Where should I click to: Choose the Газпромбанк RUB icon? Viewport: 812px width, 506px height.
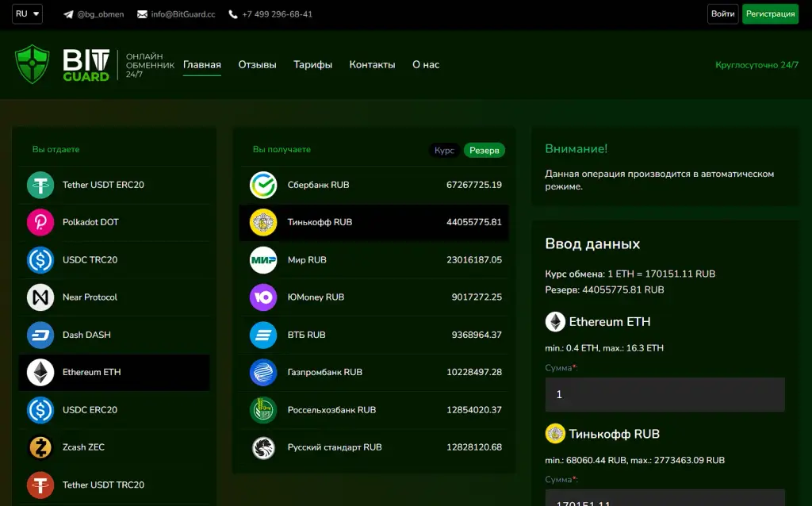pyautogui.click(x=263, y=373)
